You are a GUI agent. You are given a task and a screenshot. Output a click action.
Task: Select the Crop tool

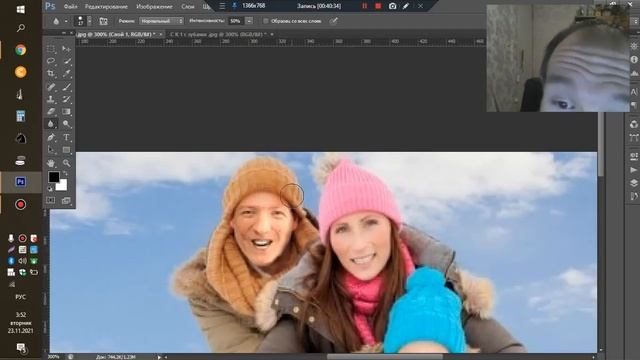(51, 73)
